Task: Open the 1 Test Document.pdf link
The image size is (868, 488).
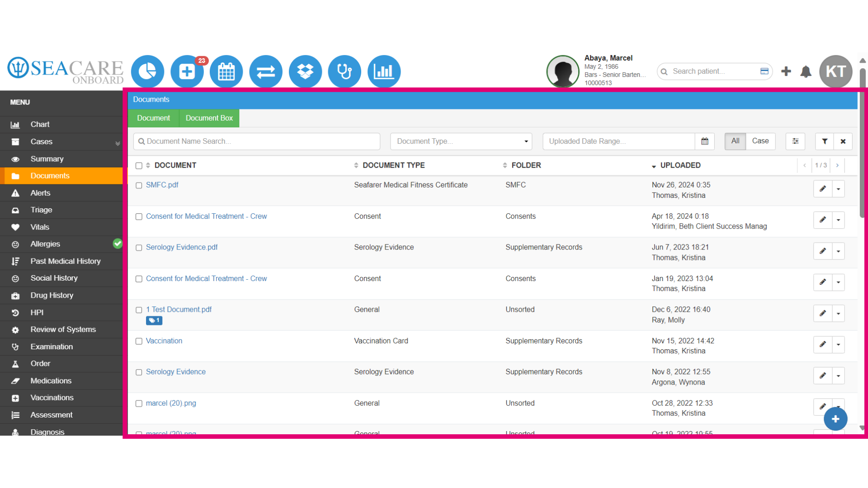Action: coord(179,310)
